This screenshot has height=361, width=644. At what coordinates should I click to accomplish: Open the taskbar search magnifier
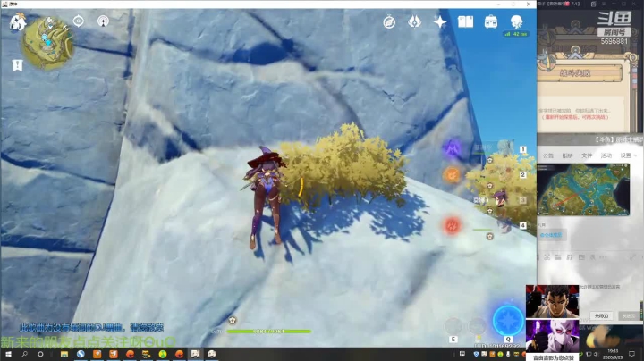coord(24,354)
